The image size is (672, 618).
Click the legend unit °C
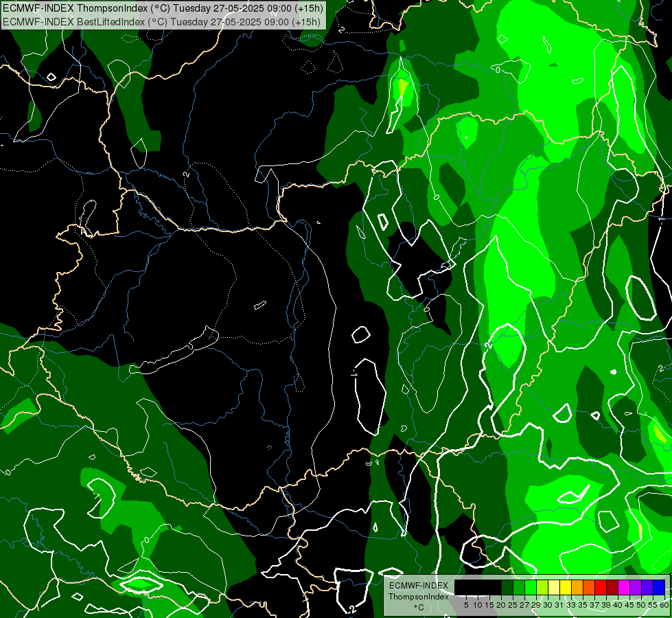tap(419, 607)
